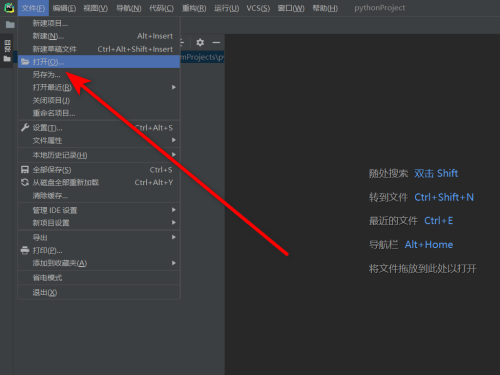Screen dimensions: 500x375
Task: Select 关闭项目(J) menu entry
Action: [x=99, y=100]
